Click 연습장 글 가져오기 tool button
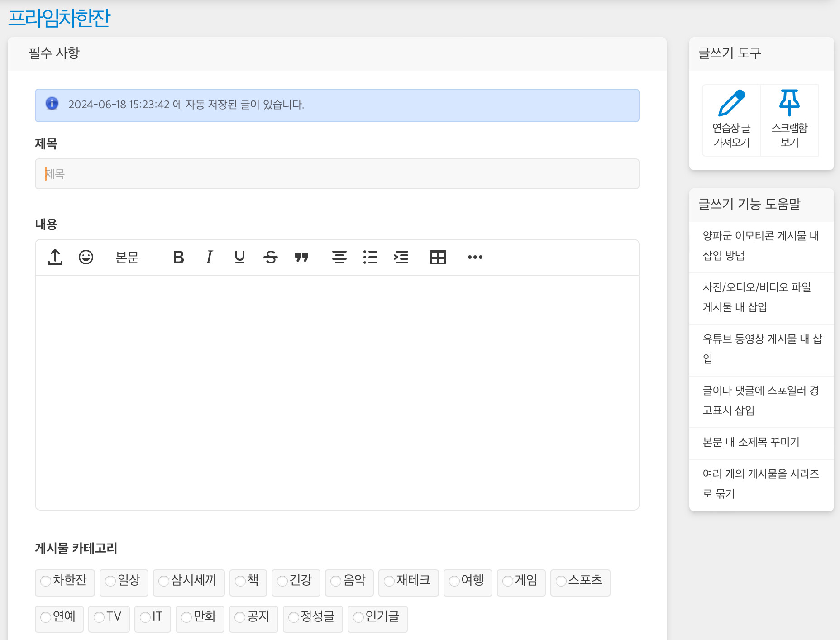Image resolution: width=840 pixels, height=640 pixels. [731, 120]
